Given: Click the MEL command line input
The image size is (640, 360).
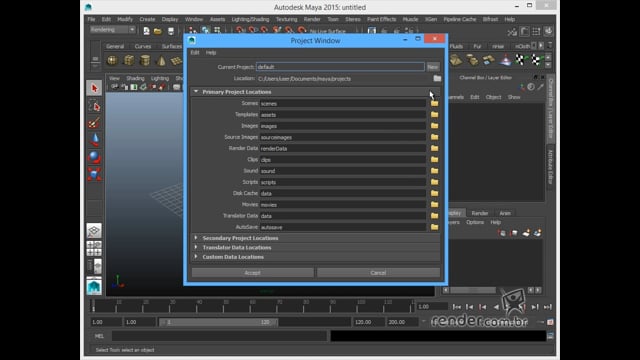Looking at the screenshot, I should pyautogui.click(x=219, y=336).
